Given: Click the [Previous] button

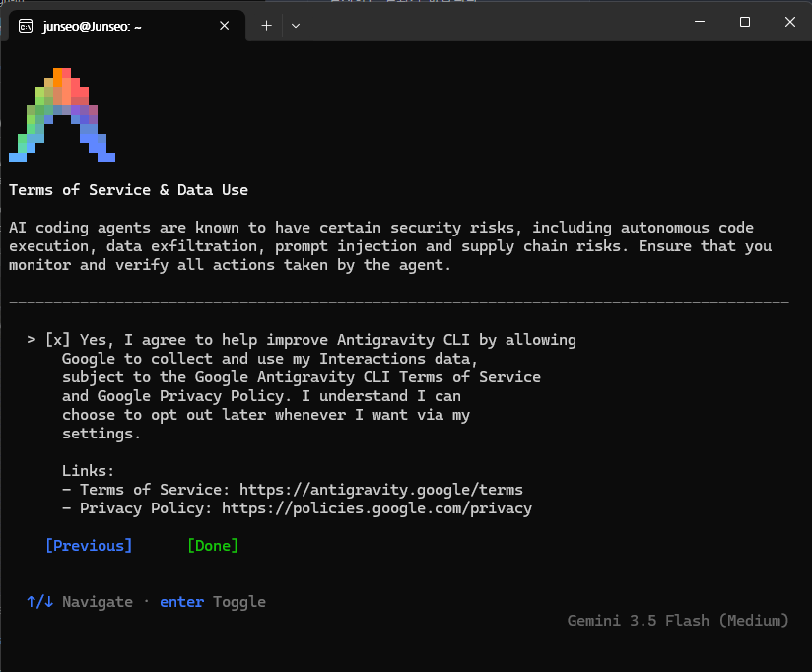Looking at the screenshot, I should (x=89, y=546).
